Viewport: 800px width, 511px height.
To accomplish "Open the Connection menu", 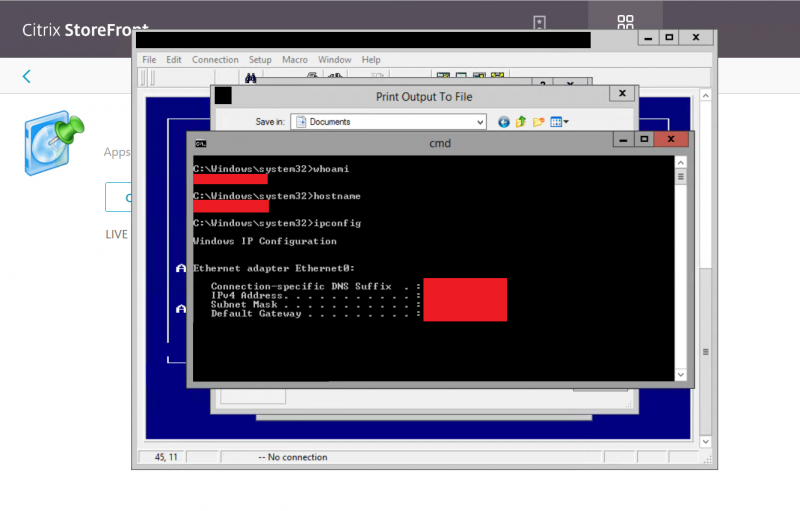I will click(x=215, y=60).
